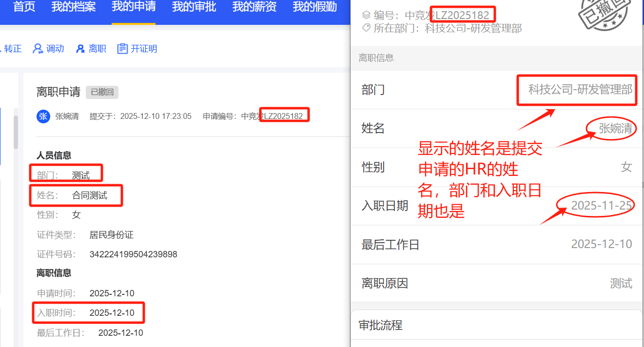
Task: Go to 我的审批 tab
Action: pyautogui.click(x=194, y=7)
